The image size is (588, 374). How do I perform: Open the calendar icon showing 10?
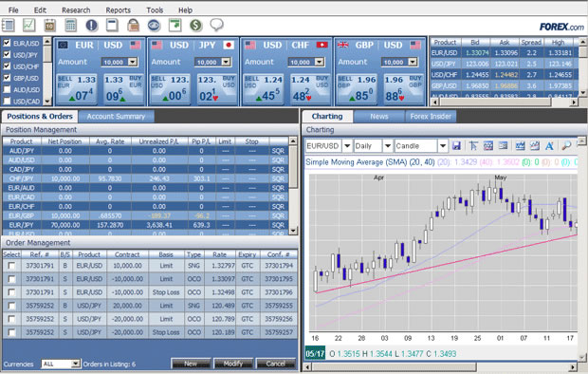[x=49, y=26]
